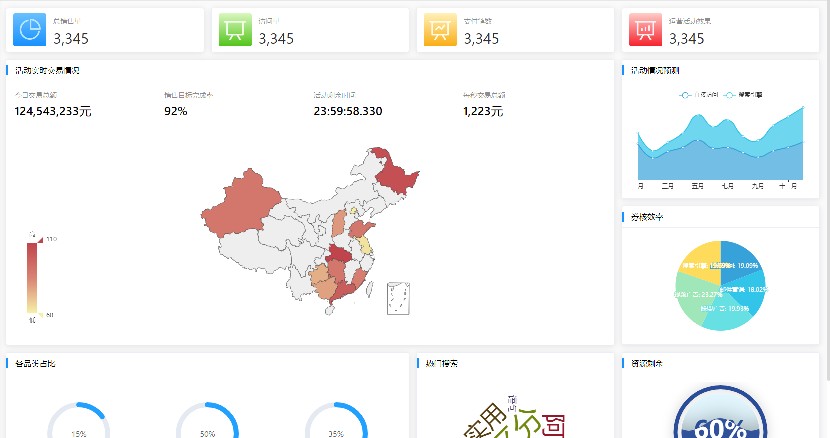830x438 pixels.
Task: Click the yellow line-chart board icon
Action: (x=440, y=30)
